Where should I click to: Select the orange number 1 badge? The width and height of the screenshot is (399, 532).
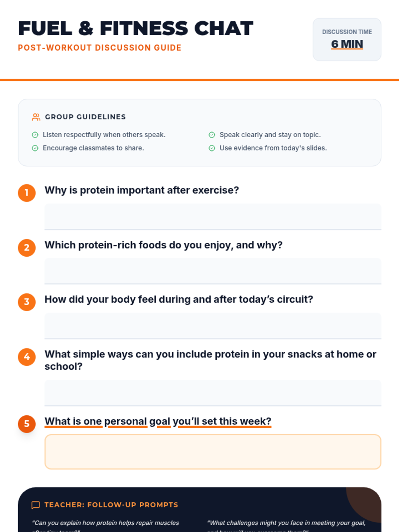[x=27, y=193]
